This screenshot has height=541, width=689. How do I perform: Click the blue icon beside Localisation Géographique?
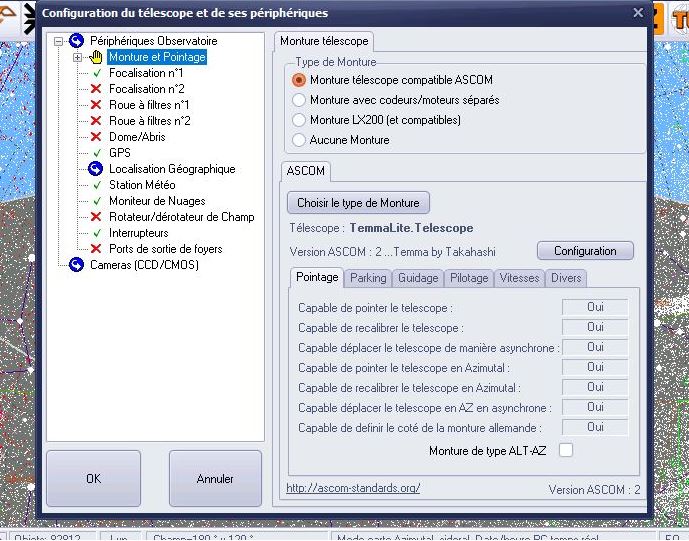(96, 169)
